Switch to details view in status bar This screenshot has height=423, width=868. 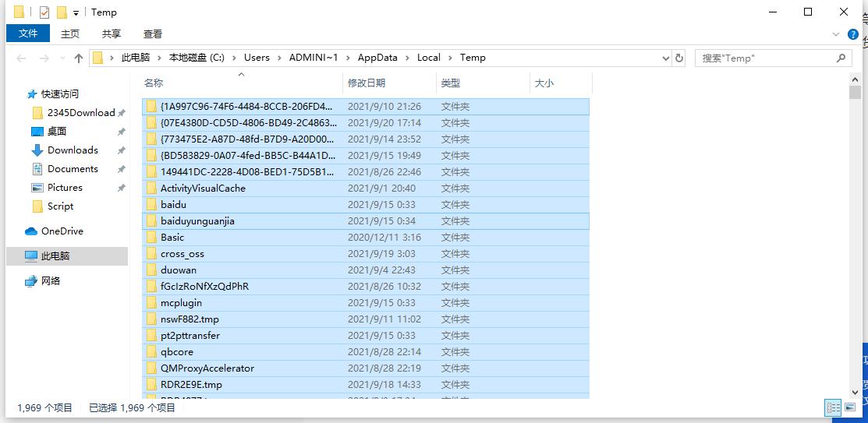click(834, 407)
